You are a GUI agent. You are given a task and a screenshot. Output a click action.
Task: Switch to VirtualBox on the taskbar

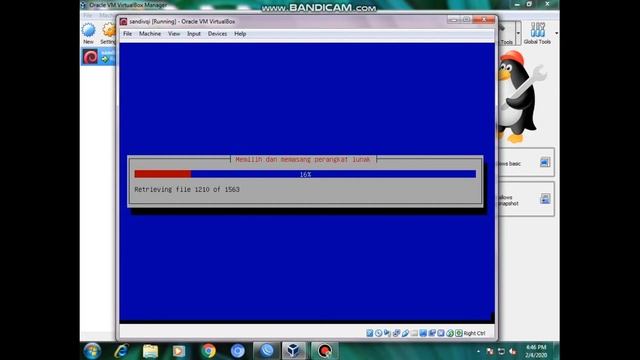coord(294,351)
